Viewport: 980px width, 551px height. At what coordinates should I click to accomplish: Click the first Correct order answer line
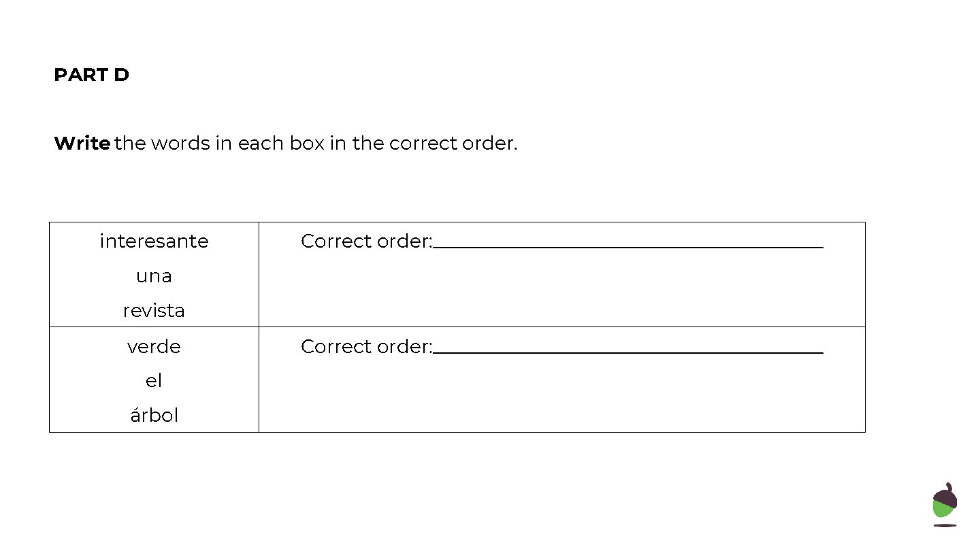coord(628,248)
